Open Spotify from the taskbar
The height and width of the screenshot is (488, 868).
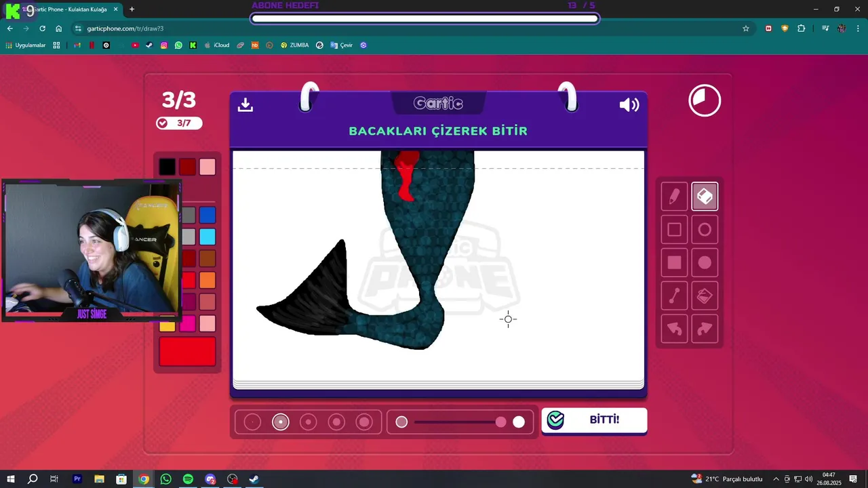click(188, 479)
